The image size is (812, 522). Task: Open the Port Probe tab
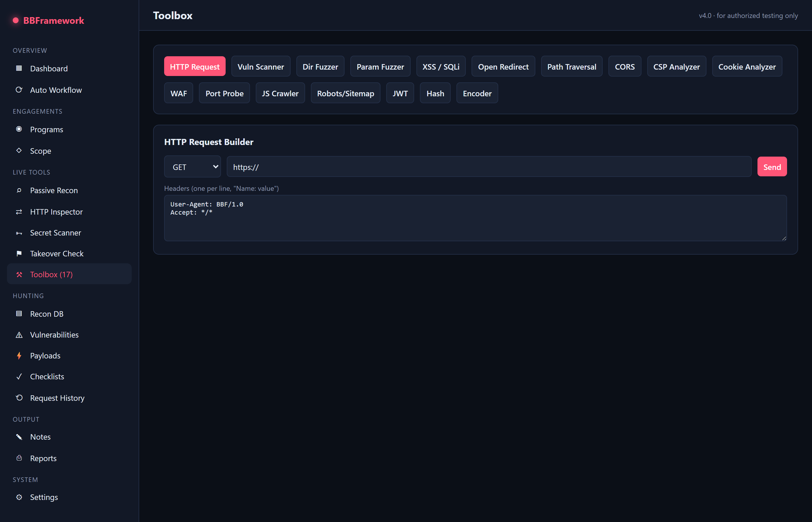(x=224, y=93)
